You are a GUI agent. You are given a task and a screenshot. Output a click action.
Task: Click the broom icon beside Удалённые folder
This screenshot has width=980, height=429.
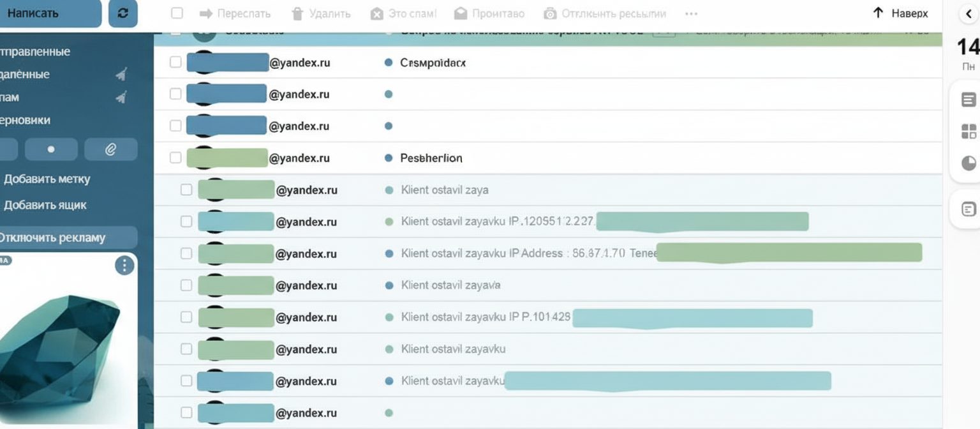(x=121, y=75)
